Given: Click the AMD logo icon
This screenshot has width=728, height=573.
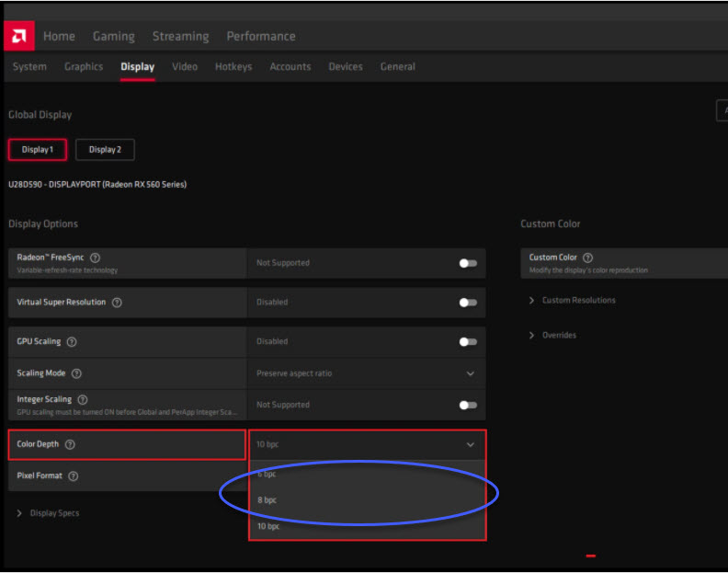Looking at the screenshot, I should [x=19, y=36].
